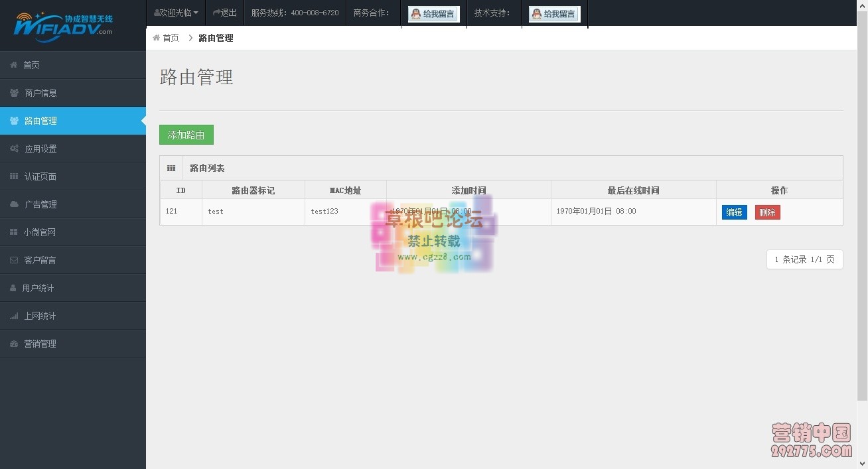Open 上网统计 via its chart icon
Screen dimensions: 868x469
click(15, 315)
